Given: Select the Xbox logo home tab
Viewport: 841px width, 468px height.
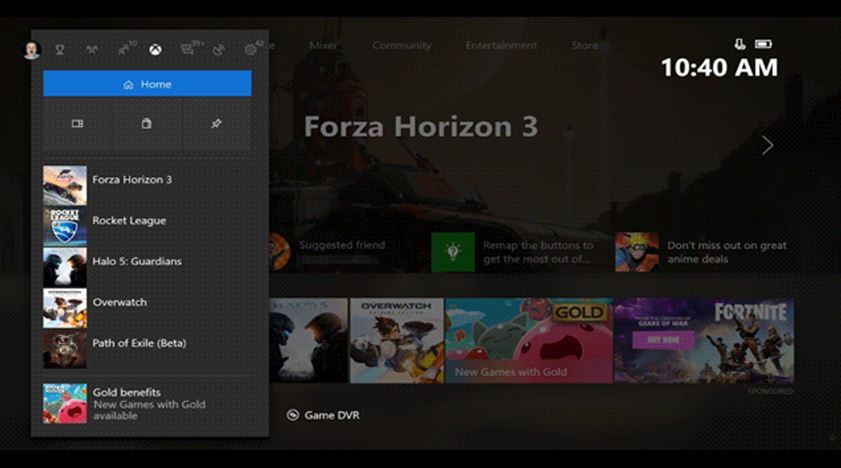Looking at the screenshot, I should tap(155, 50).
